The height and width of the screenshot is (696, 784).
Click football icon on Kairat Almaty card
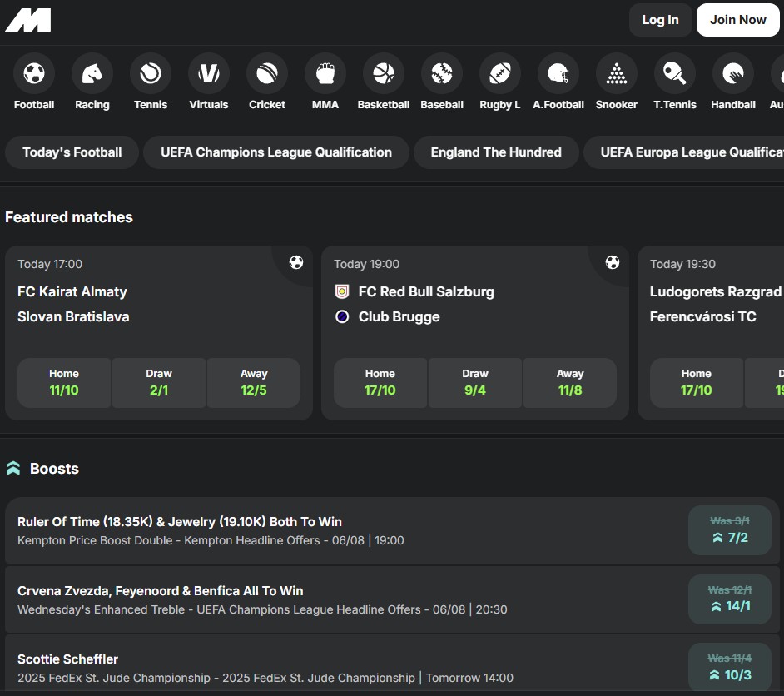(x=296, y=262)
